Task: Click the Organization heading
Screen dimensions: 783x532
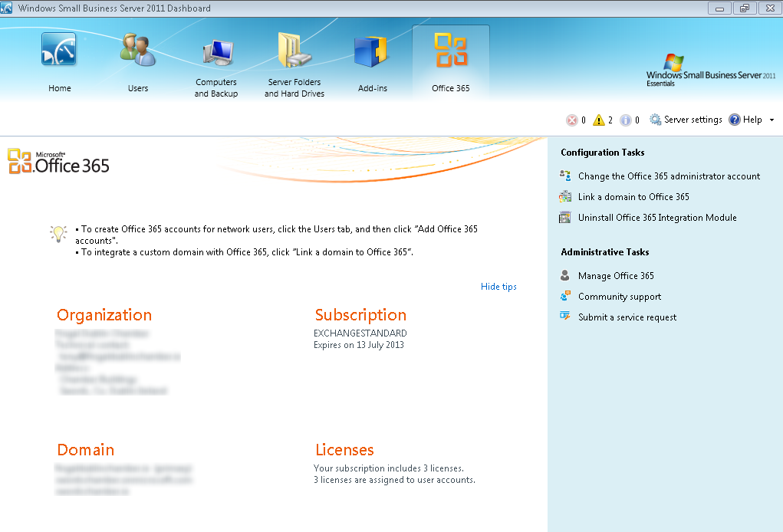Action: coord(104,315)
